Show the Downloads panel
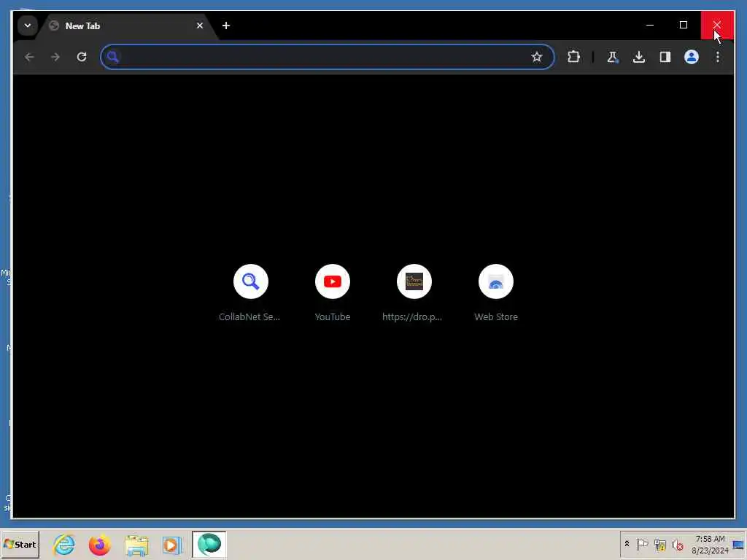The width and height of the screenshot is (747, 560). [639, 57]
